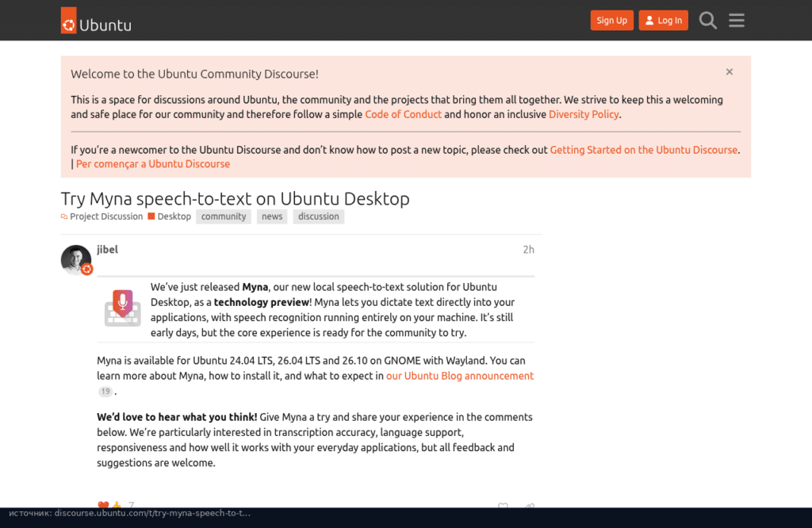
Task: Click the Welcome to the Ubuntu Community Discourse heading
Action: pyautogui.click(x=195, y=74)
